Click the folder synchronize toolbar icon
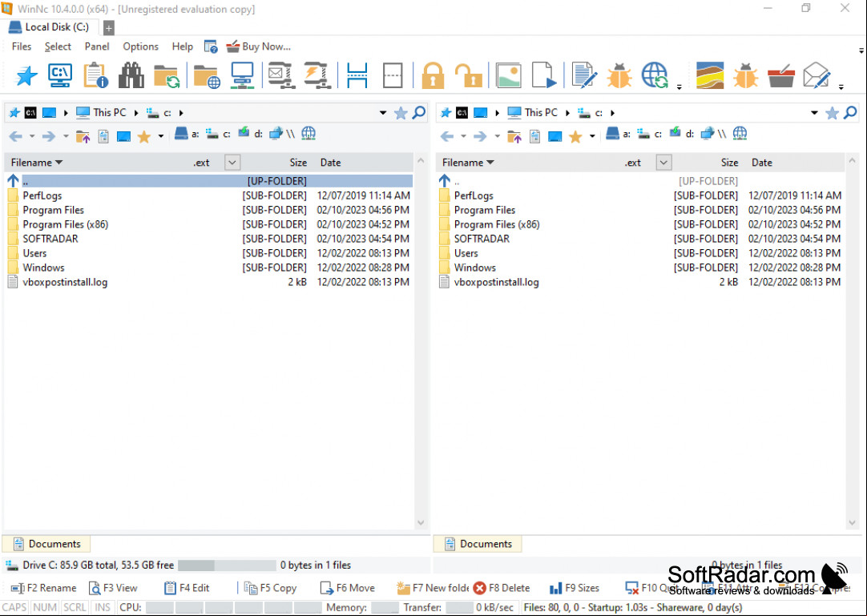This screenshot has width=867, height=616. click(x=166, y=76)
